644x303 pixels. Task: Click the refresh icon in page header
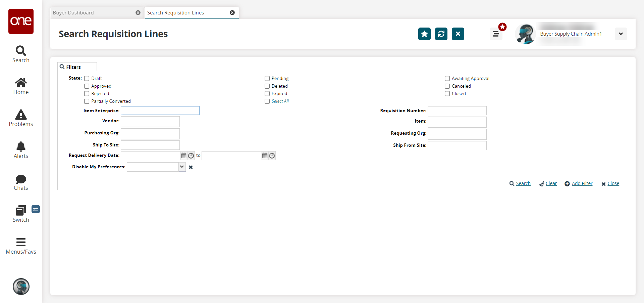(x=441, y=34)
